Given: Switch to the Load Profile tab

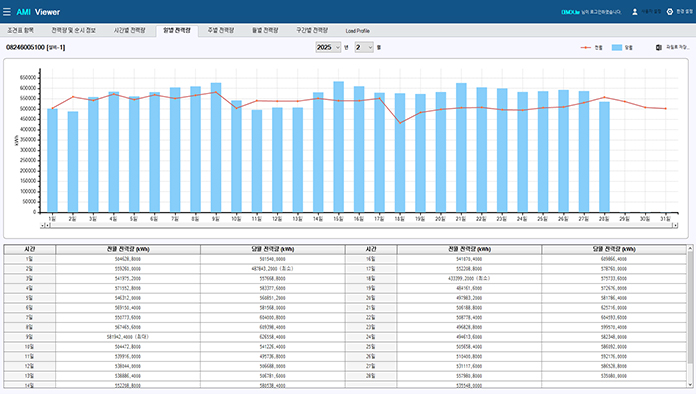Looking at the screenshot, I should (357, 31).
